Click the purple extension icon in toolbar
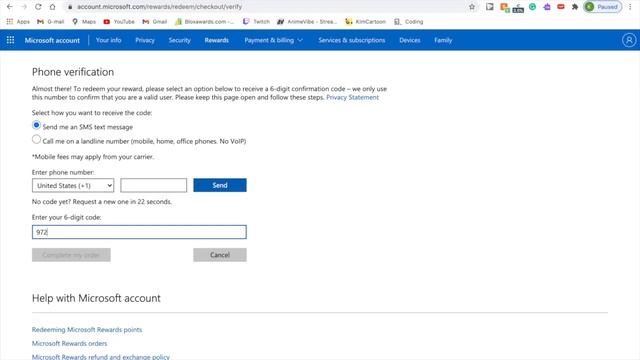Screen dimensions: 640x360 coord(547,7)
